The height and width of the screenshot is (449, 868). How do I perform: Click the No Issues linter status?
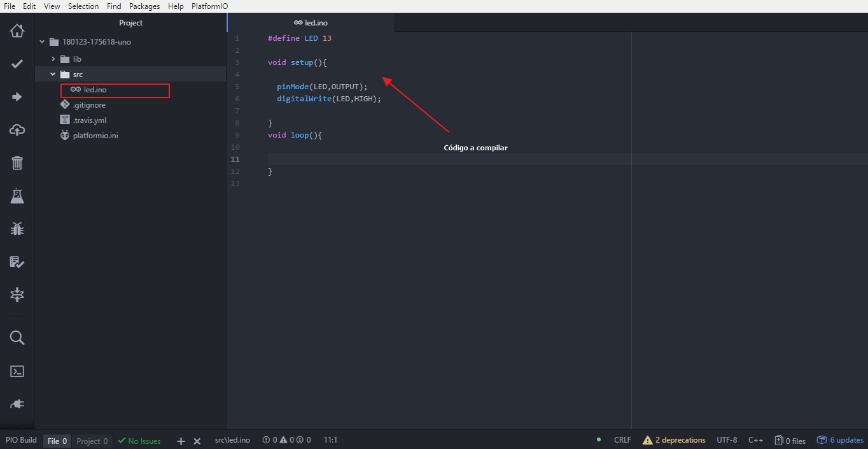click(139, 441)
